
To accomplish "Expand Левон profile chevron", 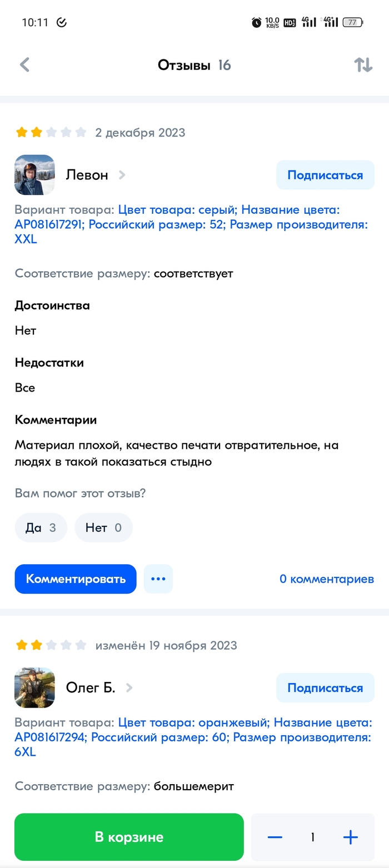I will coord(122,175).
